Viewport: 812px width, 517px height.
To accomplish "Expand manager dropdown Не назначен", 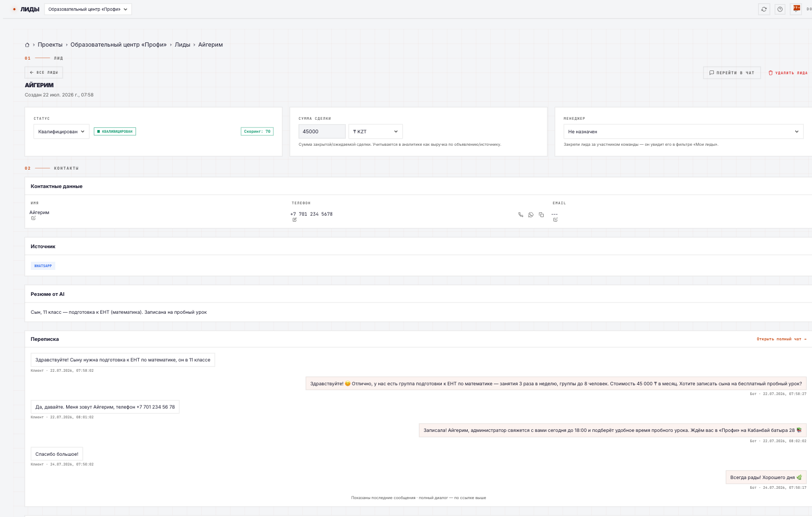I will coord(684,132).
